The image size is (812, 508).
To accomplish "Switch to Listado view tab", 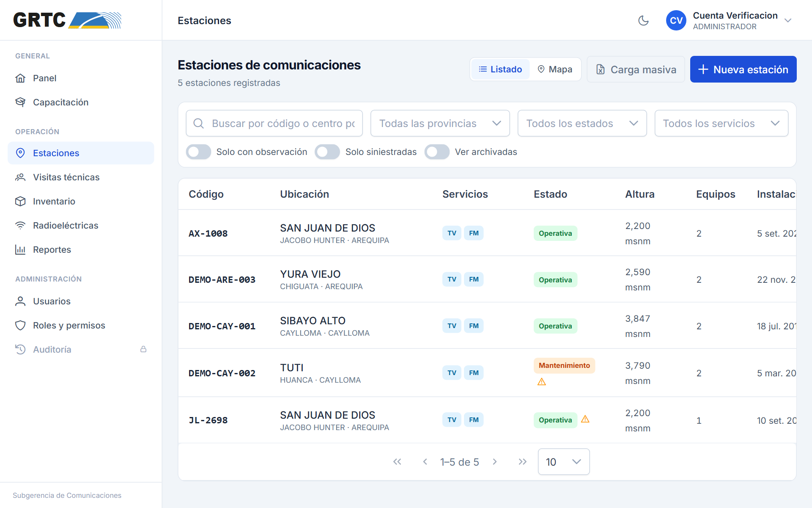I will (x=500, y=69).
